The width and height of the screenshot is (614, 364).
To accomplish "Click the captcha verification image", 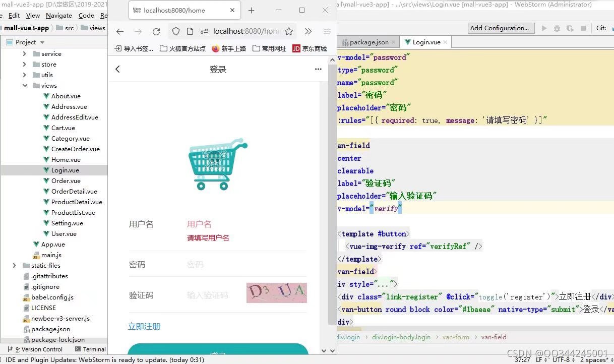I will coord(277,292).
